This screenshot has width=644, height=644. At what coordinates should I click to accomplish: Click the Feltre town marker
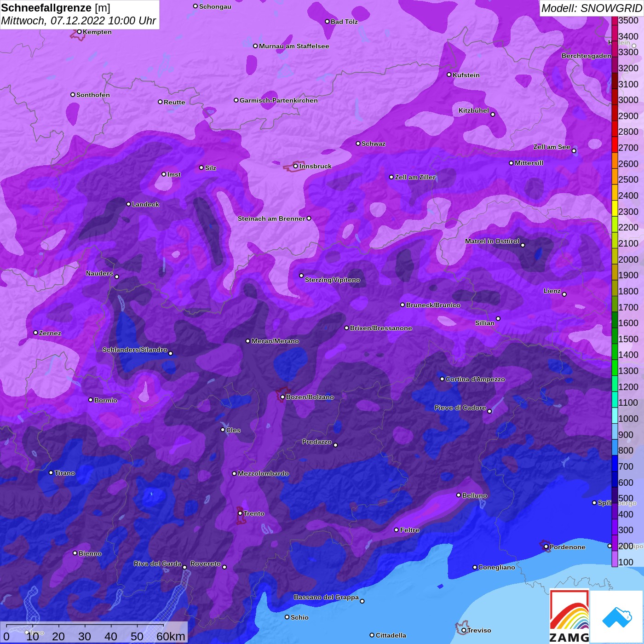[396, 530]
